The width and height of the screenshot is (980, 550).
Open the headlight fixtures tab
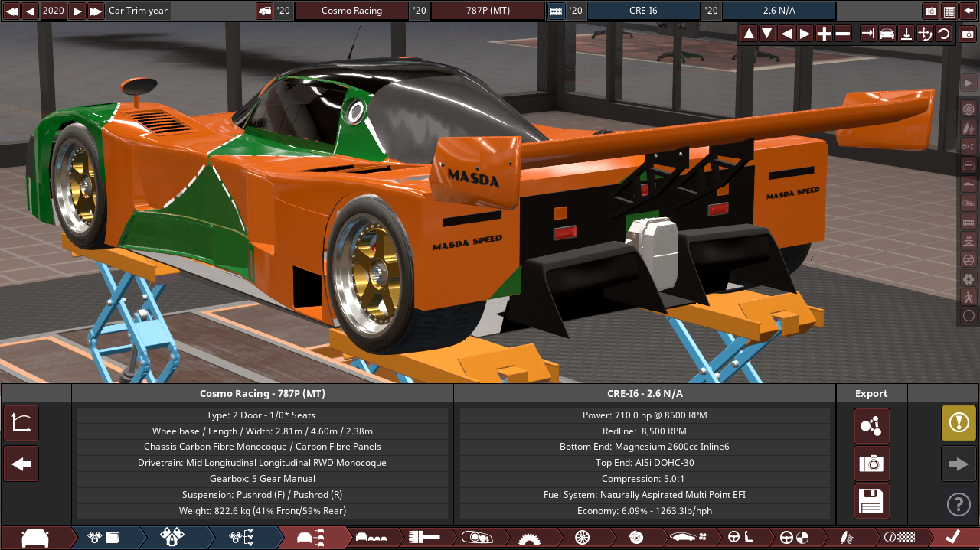click(x=475, y=537)
